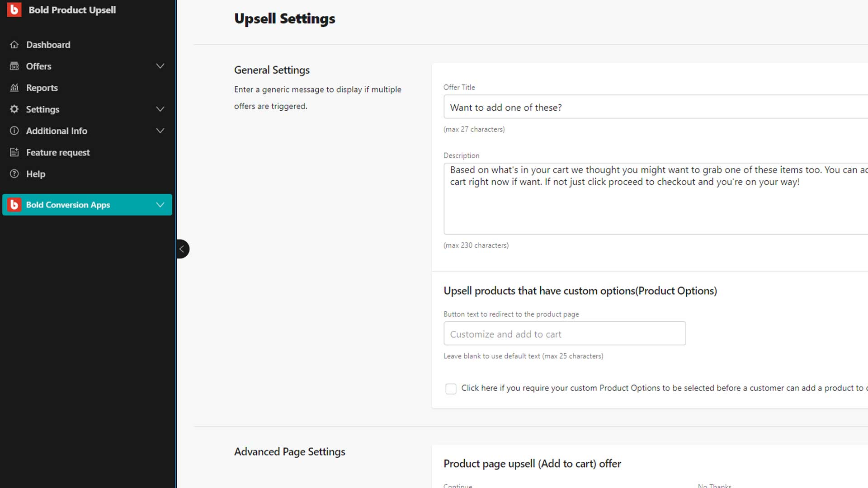Click the Settings icon in sidebar
This screenshot has height=488, width=868.
click(x=14, y=109)
